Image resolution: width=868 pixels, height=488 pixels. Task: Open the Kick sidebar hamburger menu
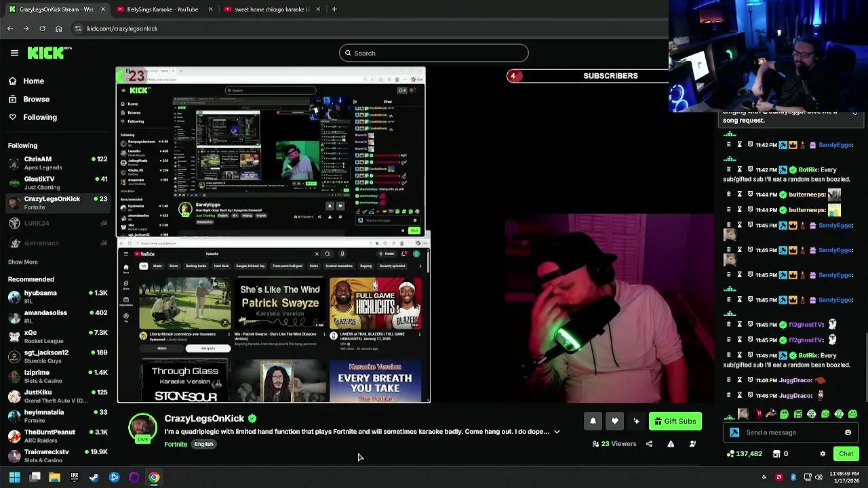(14, 53)
